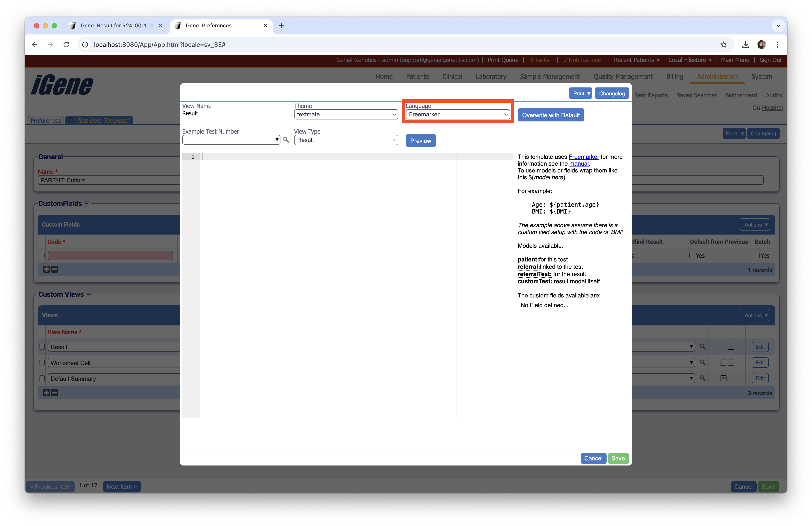The image size is (812, 526).
Task: Tick the checkbox beside Result view row
Action: pos(42,347)
